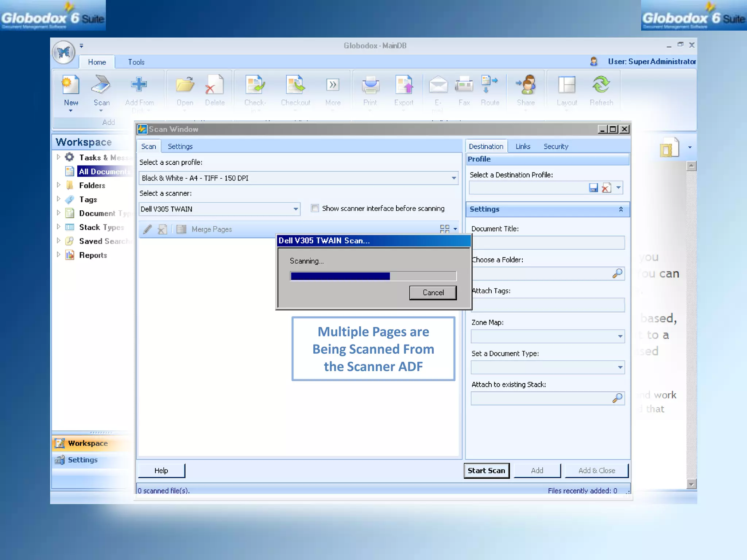Open the Set a Document Type dropdown
Viewport: 747px width, 560px height.
click(620, 367)
